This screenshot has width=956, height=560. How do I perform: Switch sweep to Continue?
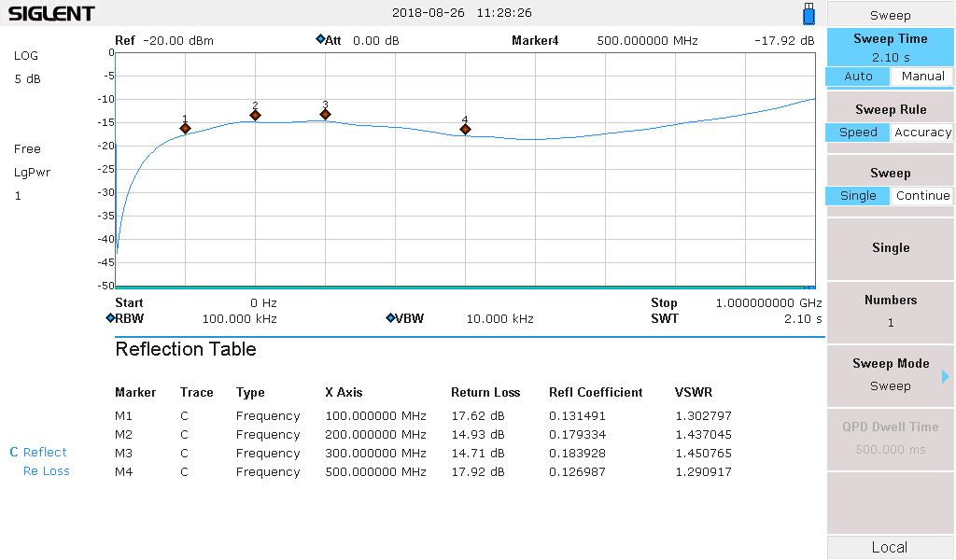point(922,196)
